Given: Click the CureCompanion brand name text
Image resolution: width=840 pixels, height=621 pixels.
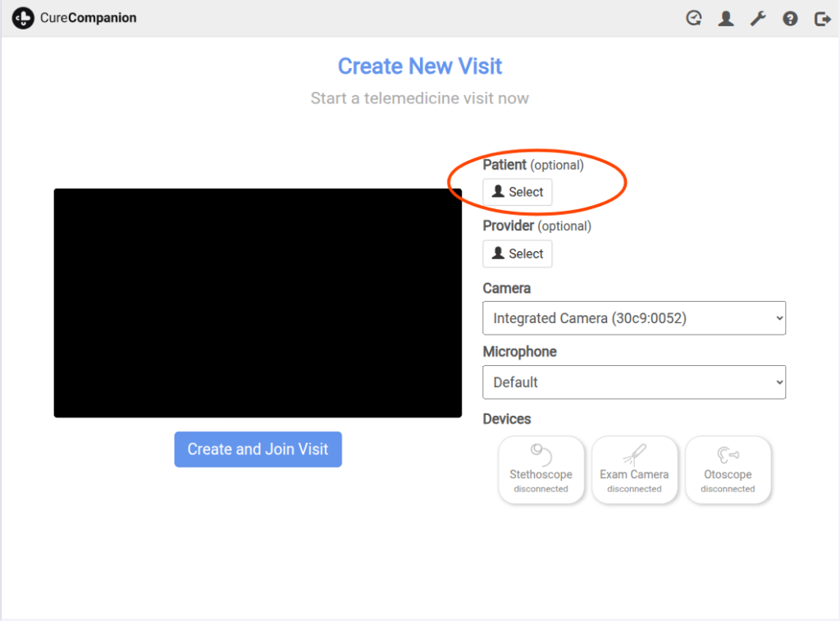Looking at the screenshot, I should [x=89, y=18].
